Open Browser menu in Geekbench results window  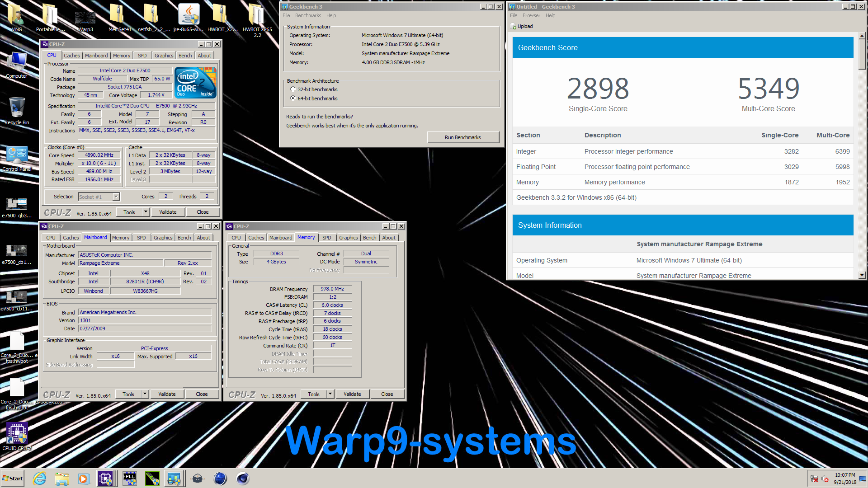[x=531, y=15]
